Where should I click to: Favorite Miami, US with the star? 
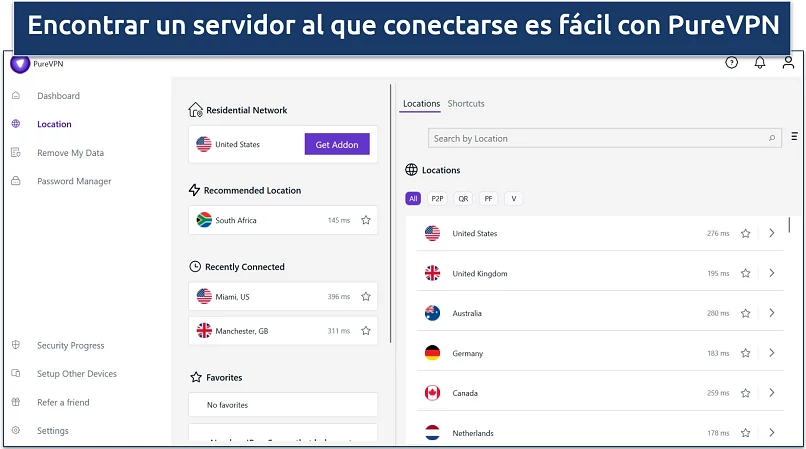click(x=366, y=296)
